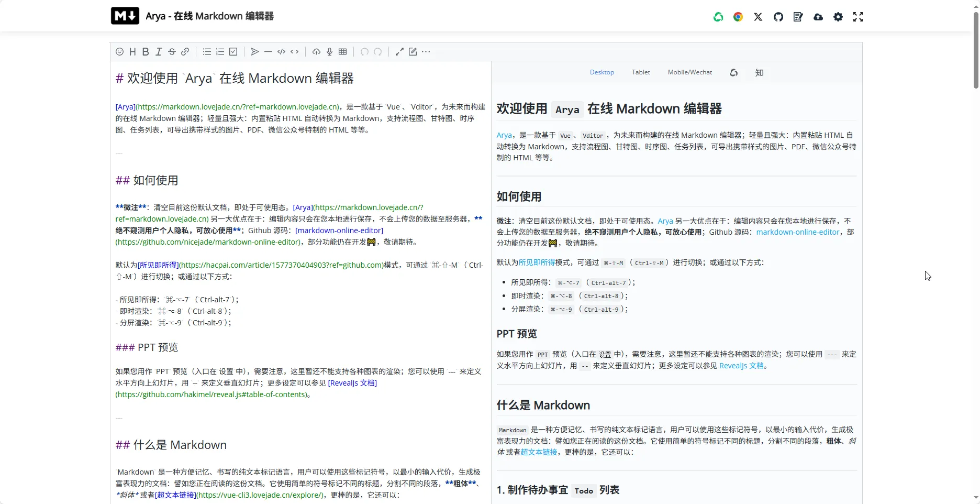Click the arrow-shaped icon before the line icon
980x504 pixels.
(255, 52)
